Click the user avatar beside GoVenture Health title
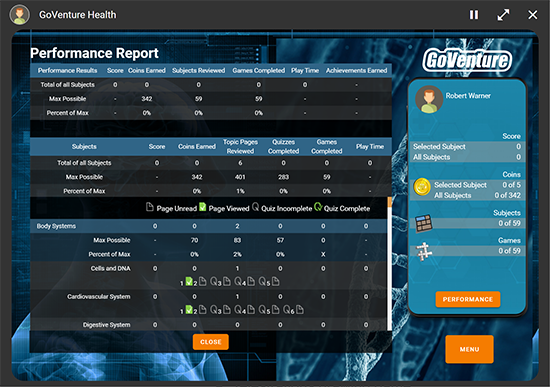 [x=20, y=15]
